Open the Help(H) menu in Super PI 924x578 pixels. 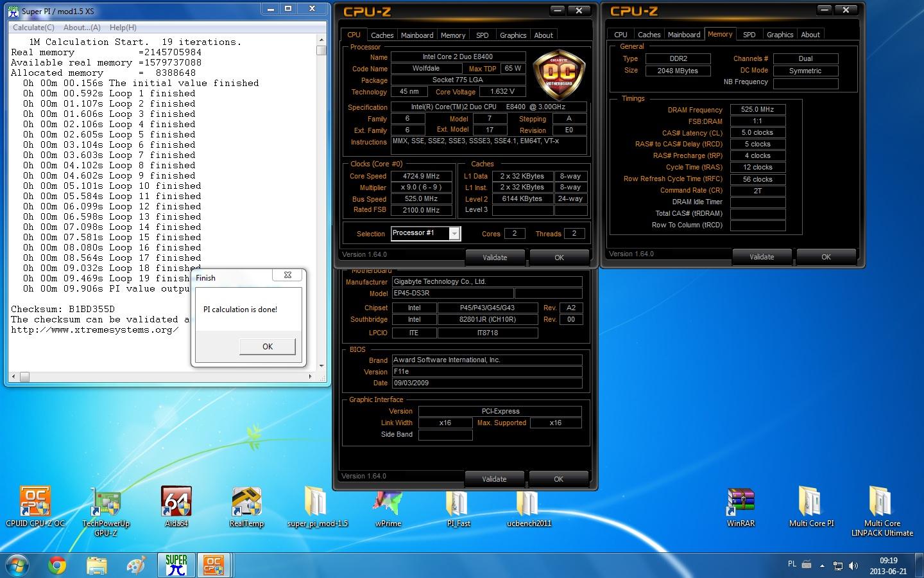(123, 28)
